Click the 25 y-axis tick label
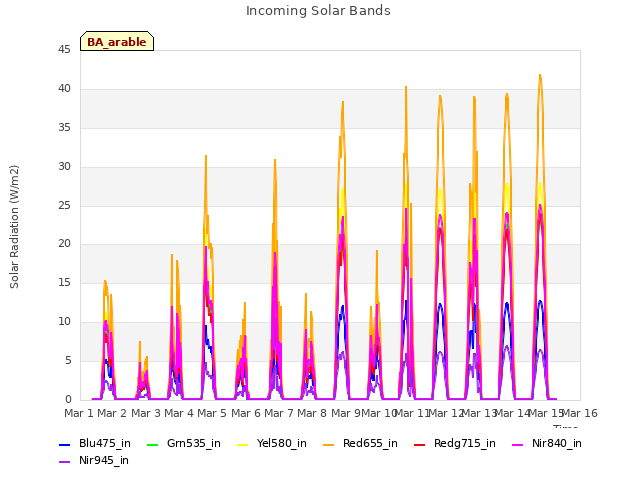The width and height of the screenshot is (640, 480). (64, 205)
